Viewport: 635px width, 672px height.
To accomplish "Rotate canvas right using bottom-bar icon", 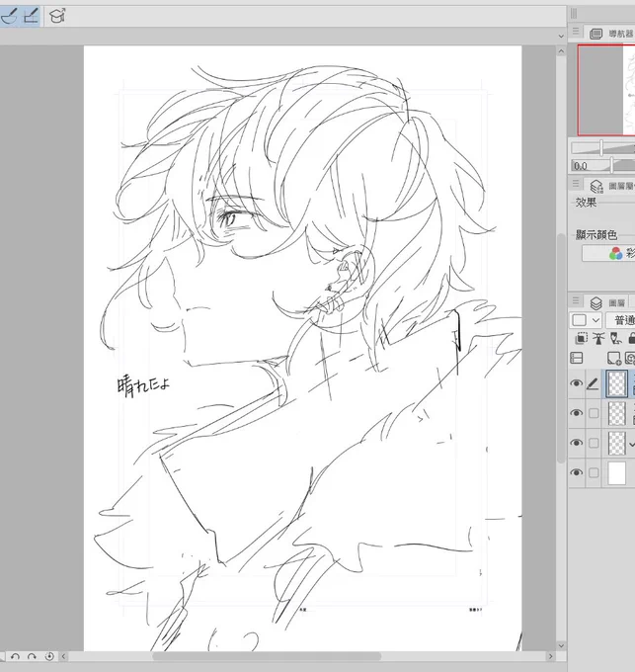I will point(33,656).
